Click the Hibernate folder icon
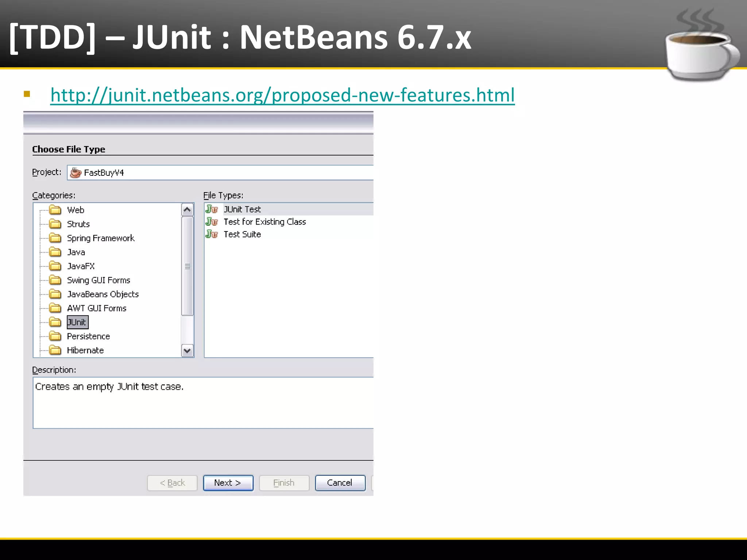 coord(55,350)
